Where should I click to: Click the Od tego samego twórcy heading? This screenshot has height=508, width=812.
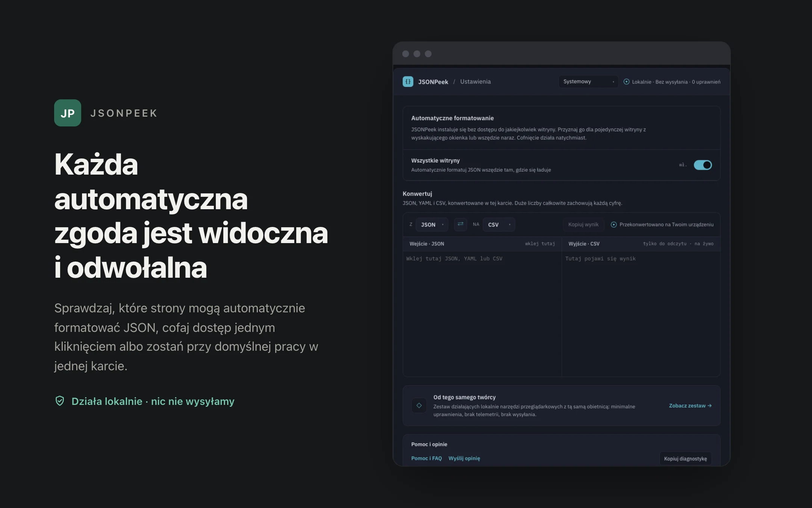click(464, 397)
